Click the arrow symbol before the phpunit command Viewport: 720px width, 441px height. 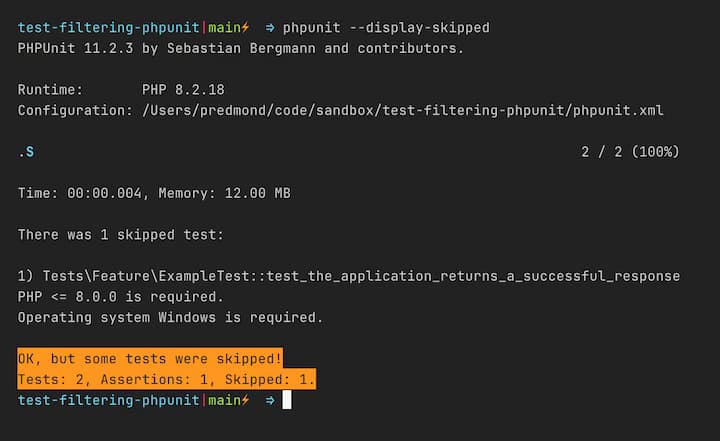[x=270, y=27]
